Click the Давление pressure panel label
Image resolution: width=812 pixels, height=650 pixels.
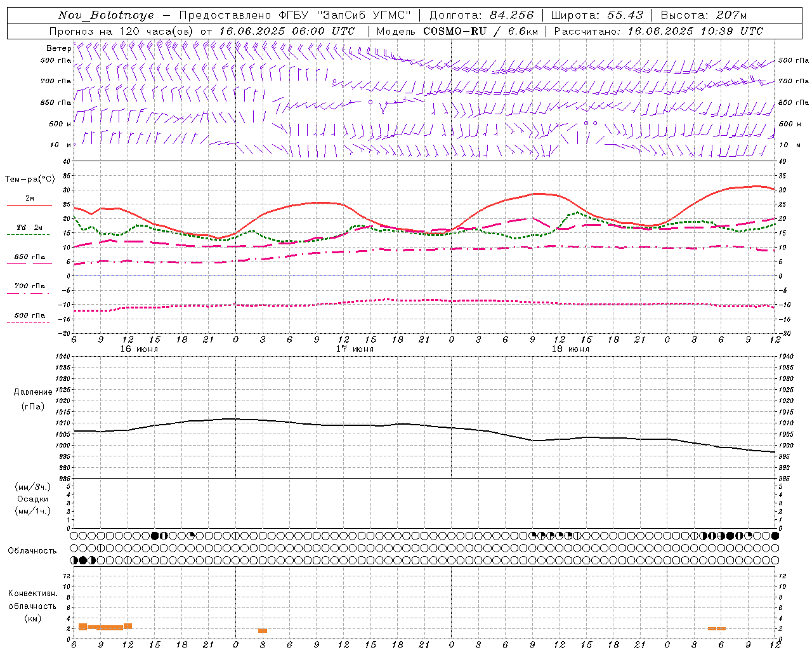pos(33,392)
